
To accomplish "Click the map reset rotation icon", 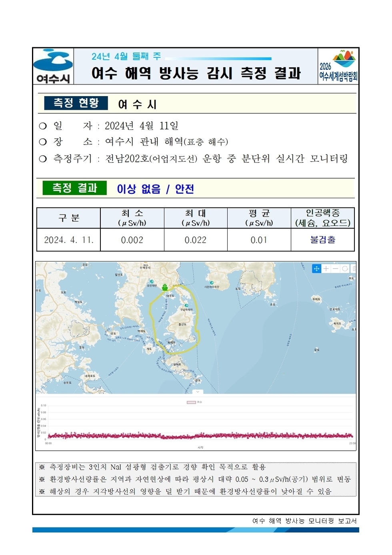I will pos(344,268).
